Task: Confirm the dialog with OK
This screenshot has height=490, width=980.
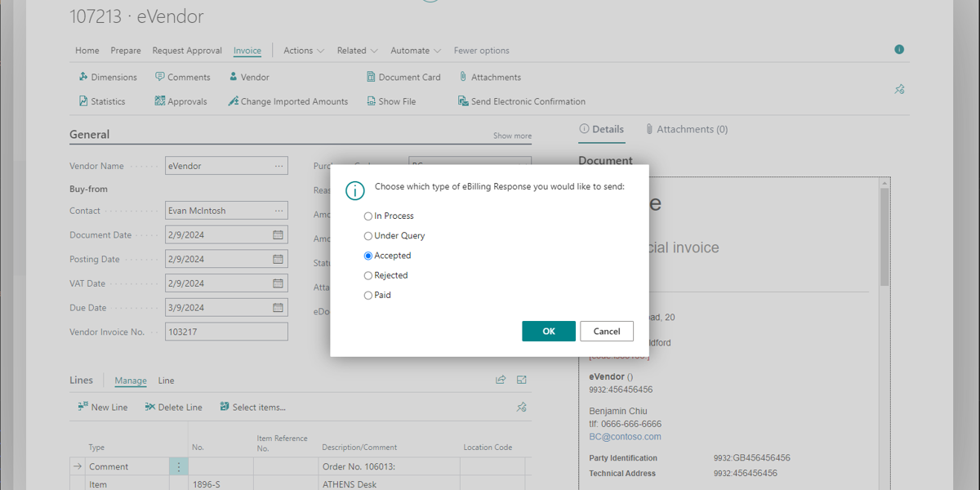Action: click(x=549, y=331)
